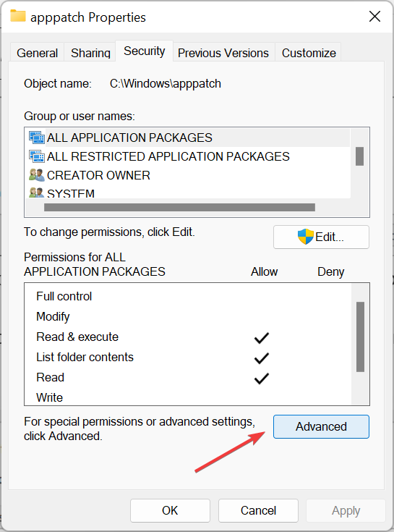The height and width of the screenshot is (532, 394).
Task: Click the Read & execute Allow checkmark
Action: (262, 337)
